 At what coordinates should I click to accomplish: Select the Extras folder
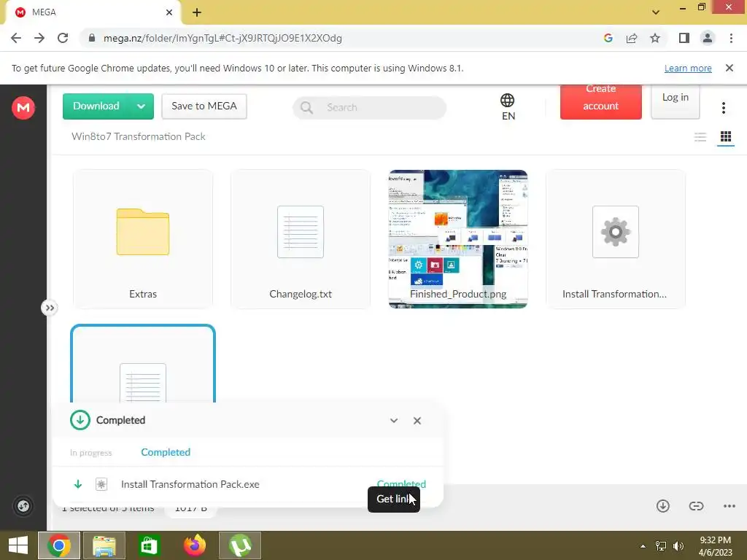[143, 239]
